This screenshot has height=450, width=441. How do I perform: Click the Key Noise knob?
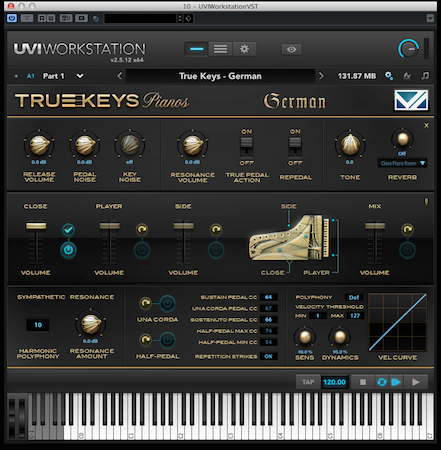[x=130, y=145]
